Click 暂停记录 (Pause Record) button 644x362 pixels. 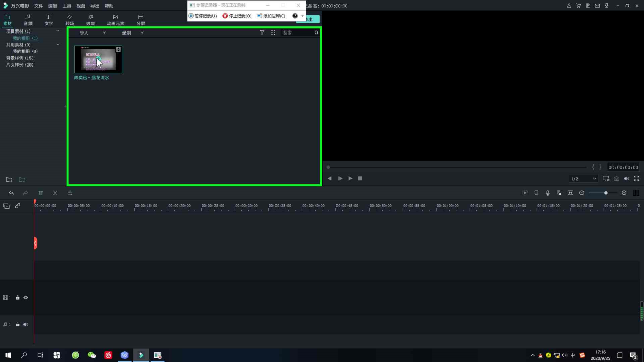(x=203, y=16)
